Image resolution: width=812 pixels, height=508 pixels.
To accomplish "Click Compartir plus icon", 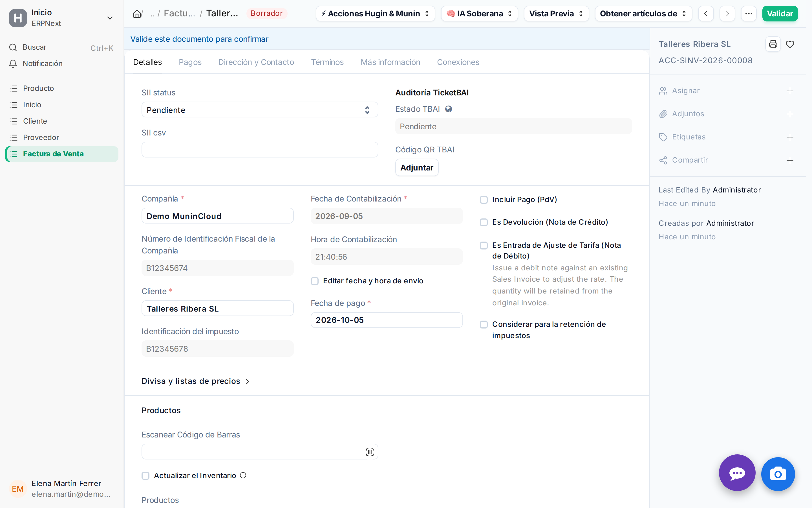I will [x=790, y=160].
